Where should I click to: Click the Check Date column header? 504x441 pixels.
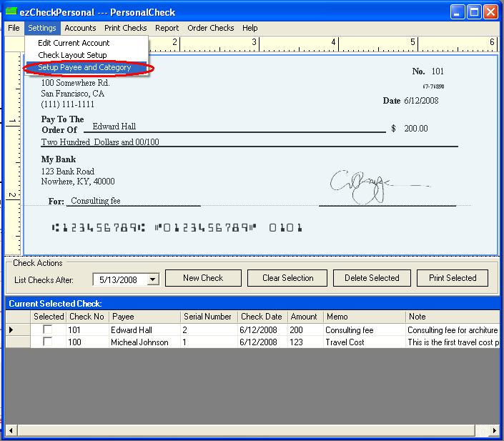(x=262, y=317)
